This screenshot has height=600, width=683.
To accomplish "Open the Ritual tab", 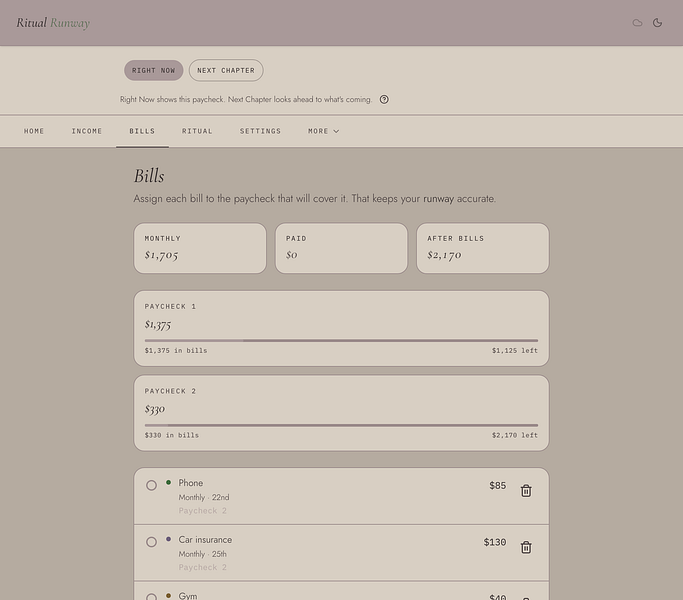I will click(x=197, y=131).
